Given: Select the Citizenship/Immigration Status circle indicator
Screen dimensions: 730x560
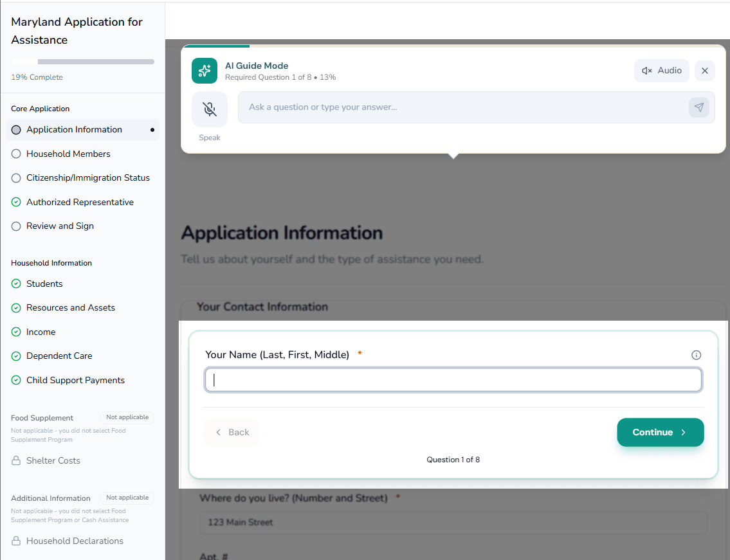Looking at the screenshot, I should (x=17, y=178).
